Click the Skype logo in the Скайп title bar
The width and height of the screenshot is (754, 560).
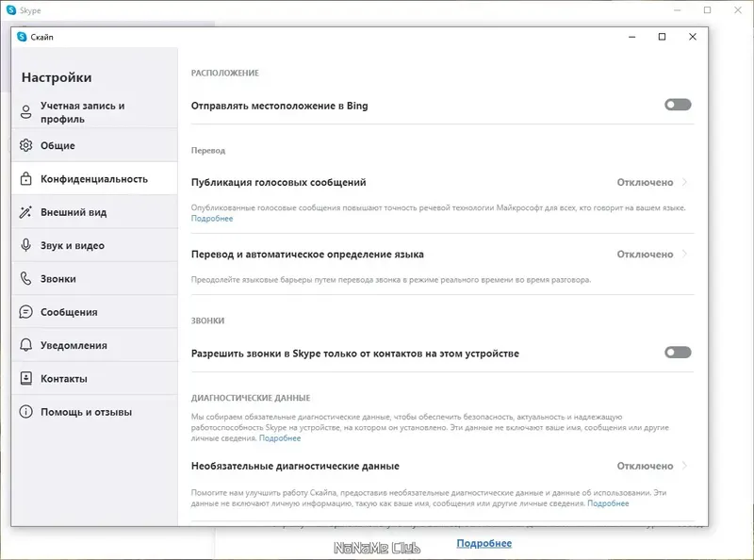[x=22, y=37]
